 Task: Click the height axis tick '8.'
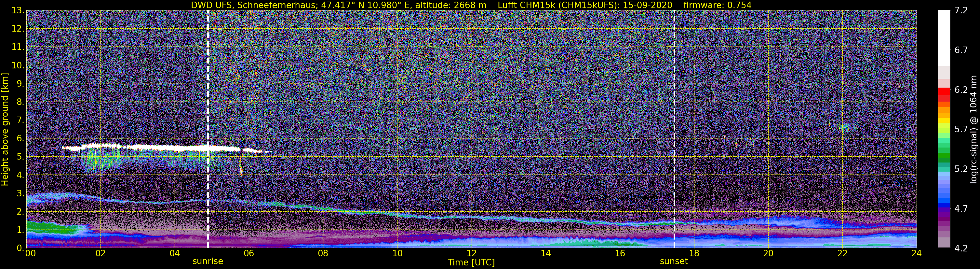(20, 102)
